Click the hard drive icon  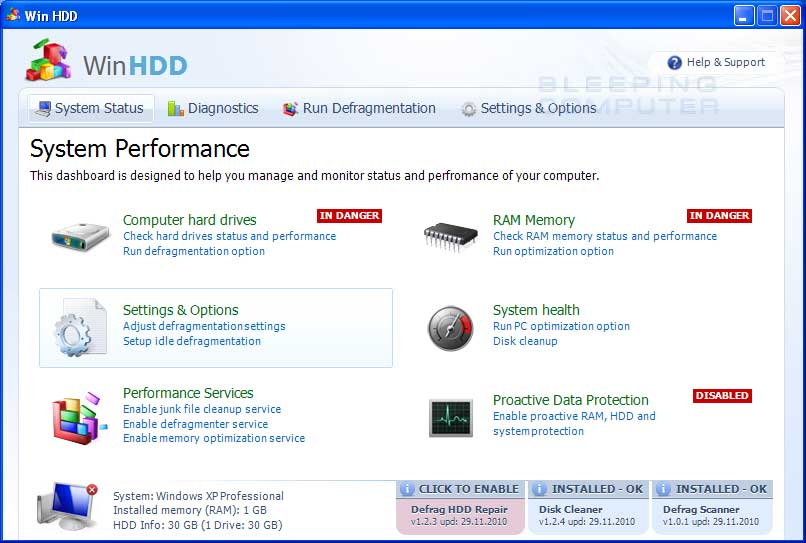(x=80, y=237)
